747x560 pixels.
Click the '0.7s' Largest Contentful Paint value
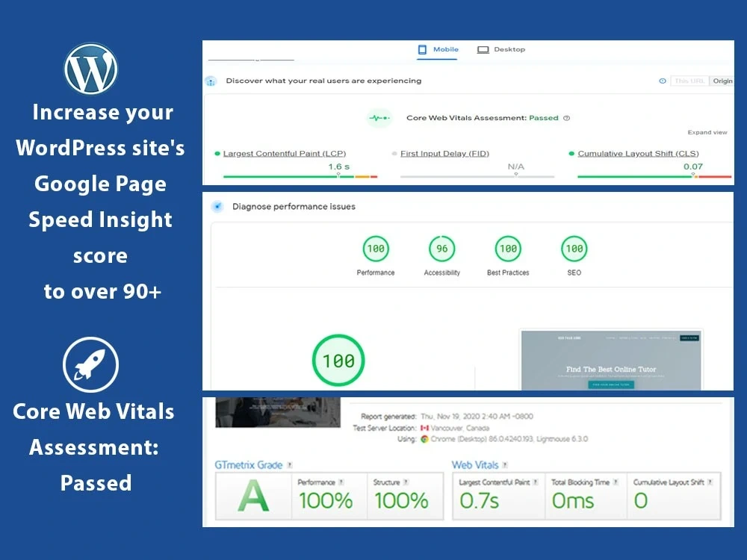pyautogui.click(x=480, y=501)
